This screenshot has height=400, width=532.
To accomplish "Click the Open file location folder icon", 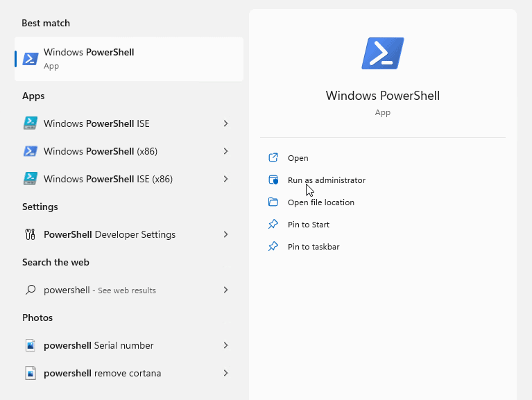I will click(273, 202).
